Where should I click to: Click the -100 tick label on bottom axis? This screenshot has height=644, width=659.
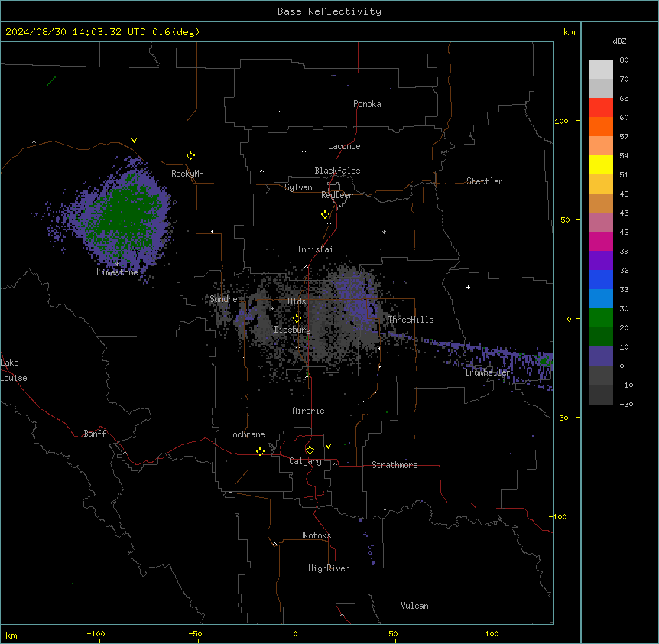click(96, 633)
